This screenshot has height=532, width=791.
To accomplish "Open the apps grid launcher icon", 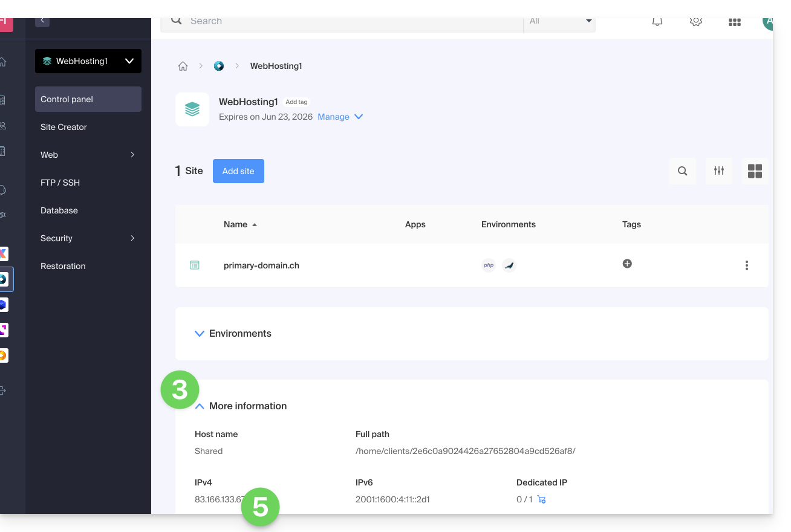I will pos(735,22).
